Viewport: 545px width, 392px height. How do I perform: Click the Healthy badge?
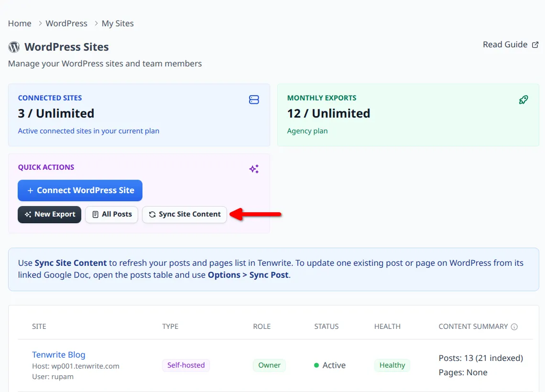point(392,365)
